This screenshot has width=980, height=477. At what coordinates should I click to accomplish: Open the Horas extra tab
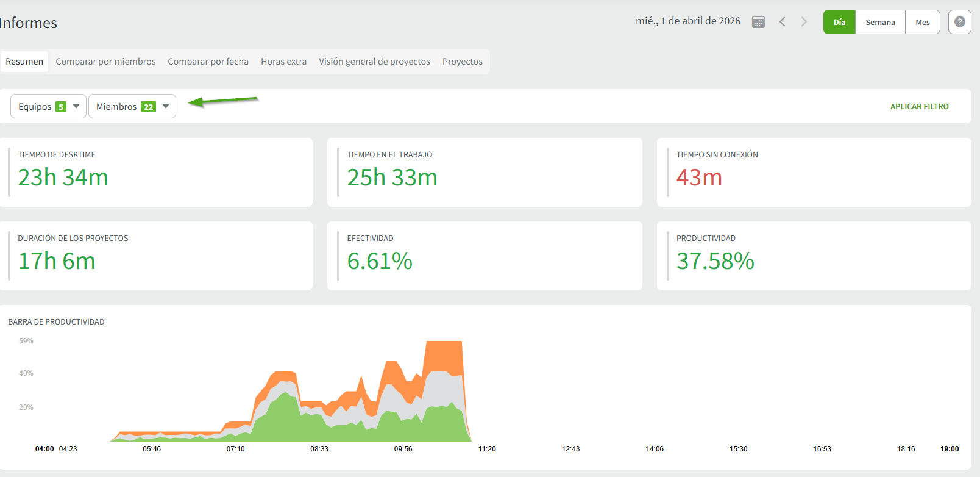point(283,62)
